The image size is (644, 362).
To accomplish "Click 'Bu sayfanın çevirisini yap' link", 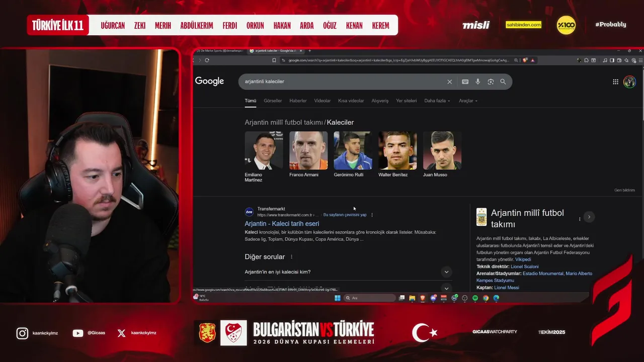I will (345, 215).
